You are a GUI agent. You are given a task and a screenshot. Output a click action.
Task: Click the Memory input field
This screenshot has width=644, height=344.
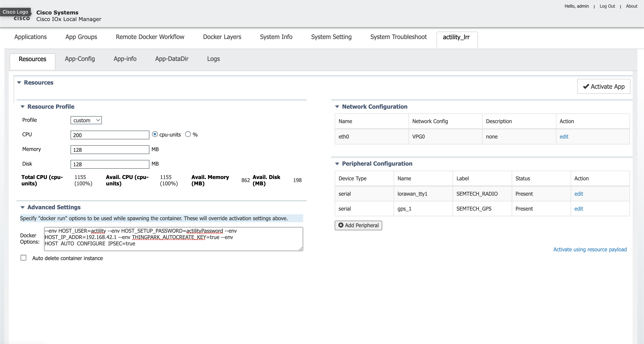tap(110, 150)
